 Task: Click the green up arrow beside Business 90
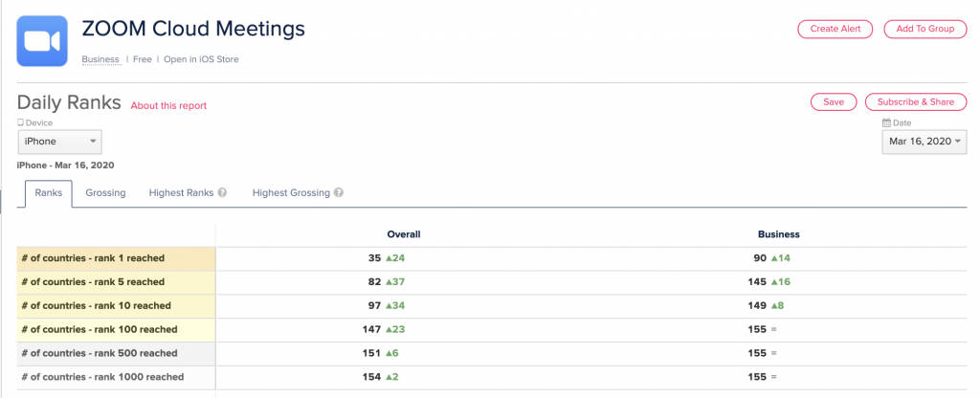pos(773,258)
